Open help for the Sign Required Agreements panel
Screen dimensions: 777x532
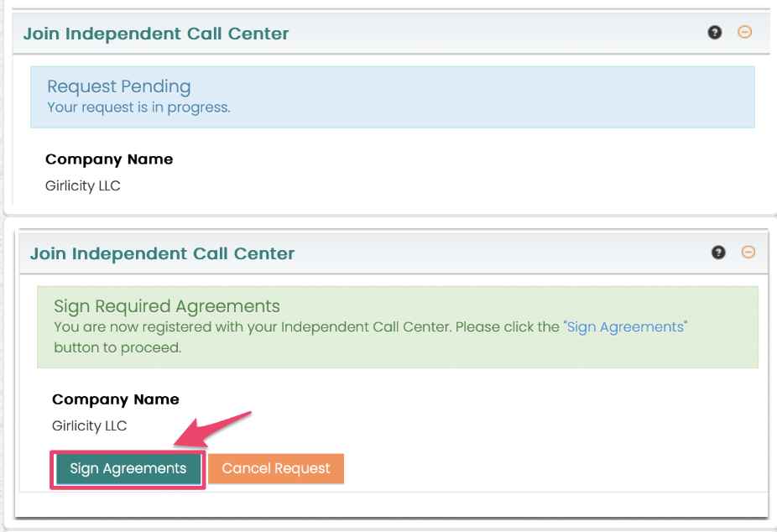[x=718, y=252]
